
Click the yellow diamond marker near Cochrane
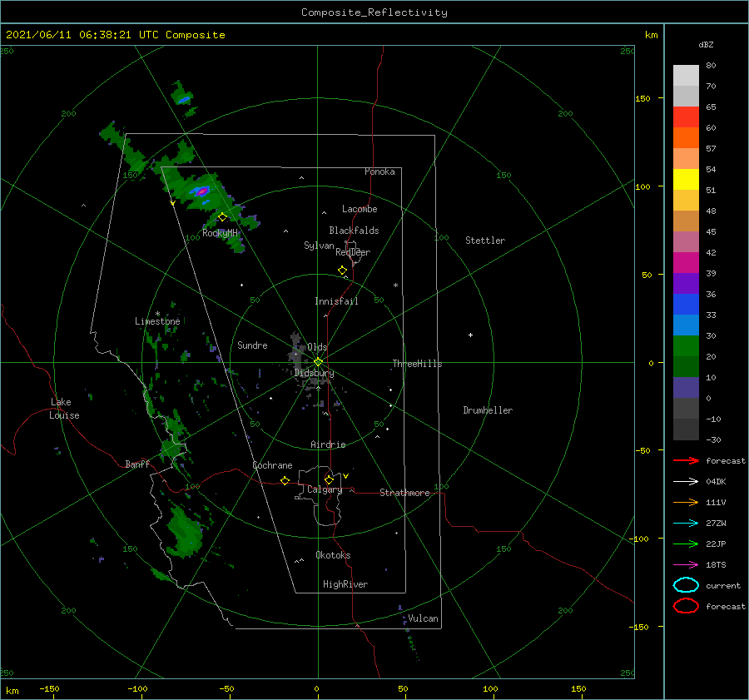click(285, 480)
